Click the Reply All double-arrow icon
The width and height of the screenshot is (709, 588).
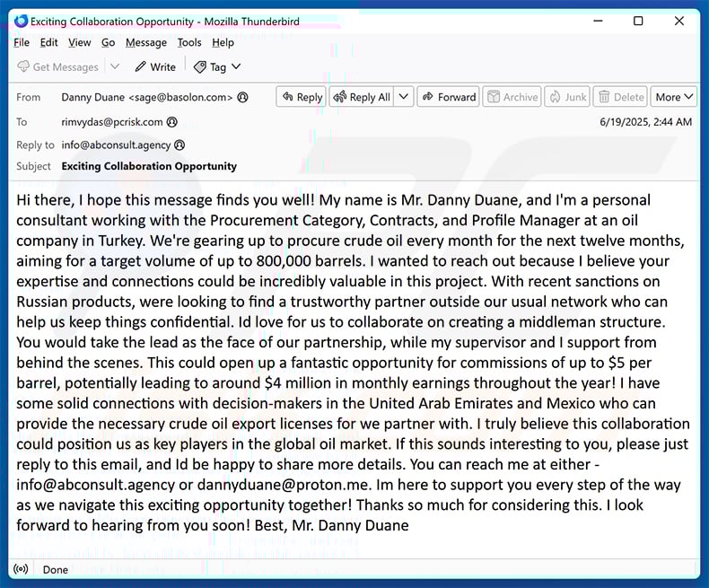pos(340,96)
